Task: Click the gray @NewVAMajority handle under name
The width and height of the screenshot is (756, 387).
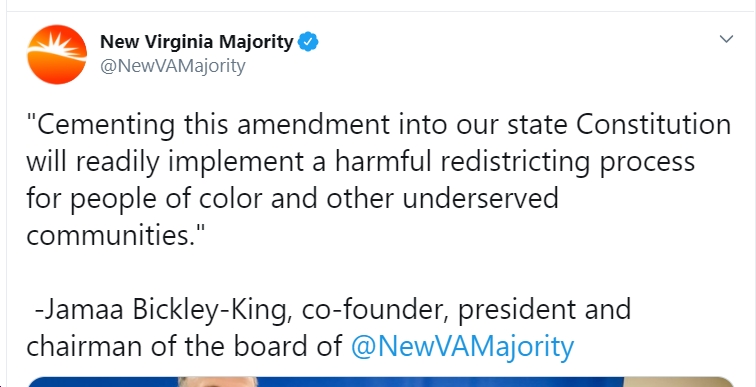Action: (x=173, y=66)
